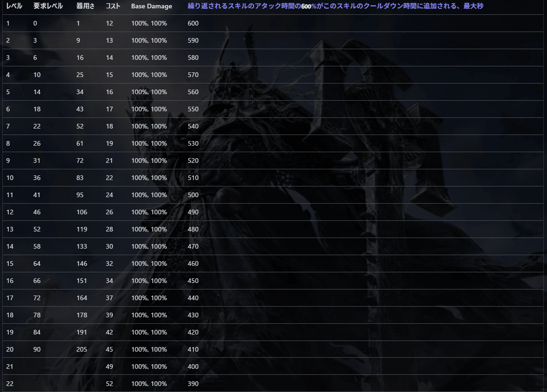Click requirement level 0 in the level 1 row
The image size is (547, 392).
35,23
